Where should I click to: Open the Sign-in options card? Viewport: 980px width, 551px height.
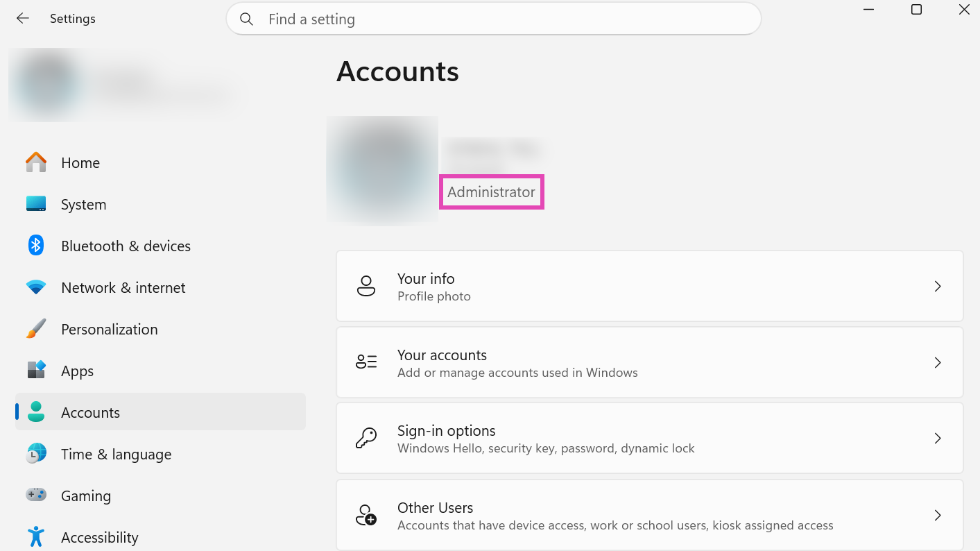[x=650, y=439]
